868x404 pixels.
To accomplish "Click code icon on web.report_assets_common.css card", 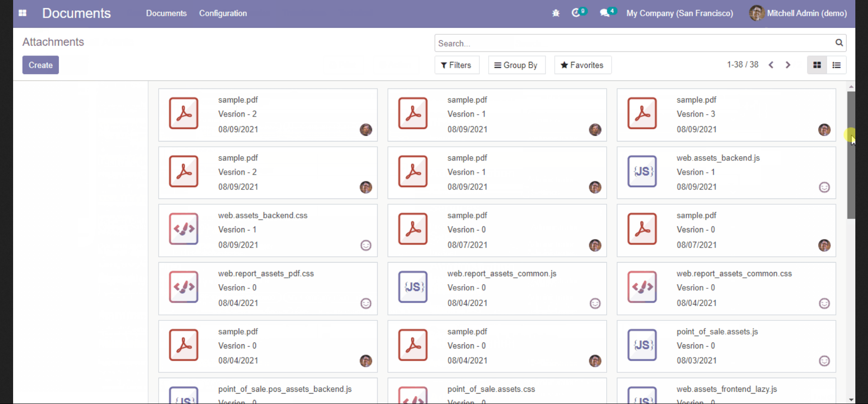I will tap(642, 287).
